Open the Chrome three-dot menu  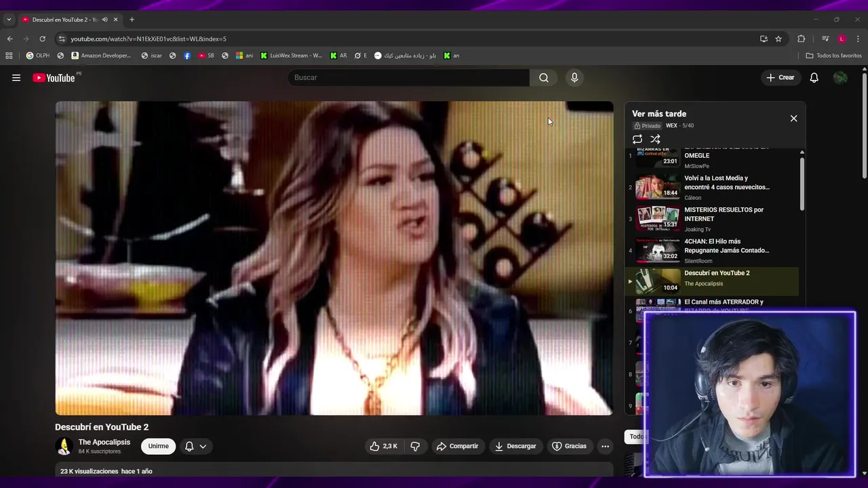pos(858,39)
